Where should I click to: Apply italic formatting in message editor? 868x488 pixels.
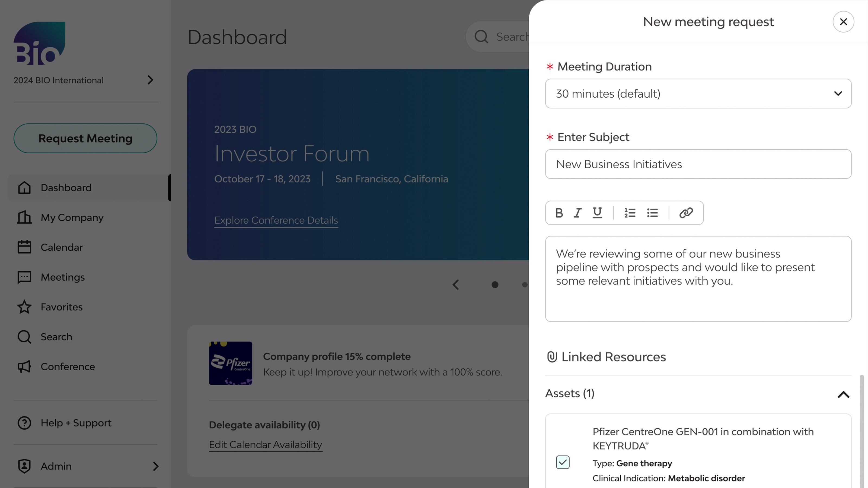(x=577, y=213)
